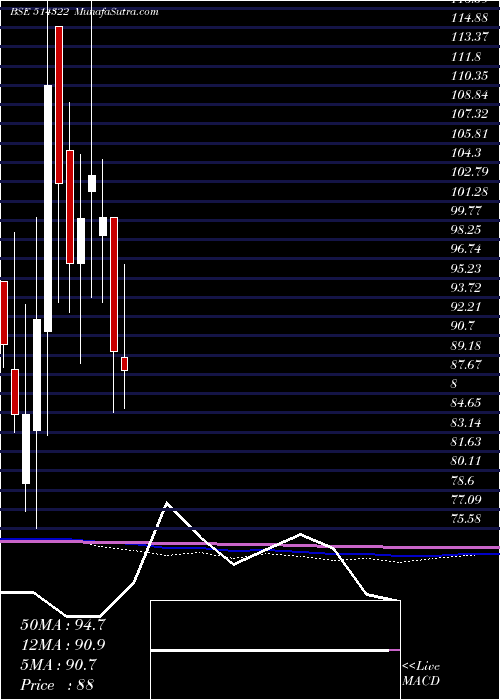The image size is (500, 700).
Task: Select the 93.72 price axis label
Action: point(466,287)
